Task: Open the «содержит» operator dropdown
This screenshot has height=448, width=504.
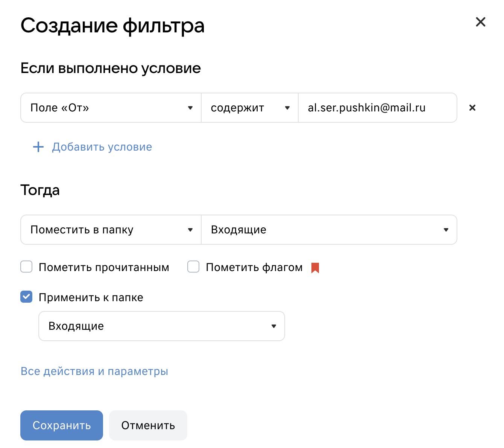Action: click(250, 108)
